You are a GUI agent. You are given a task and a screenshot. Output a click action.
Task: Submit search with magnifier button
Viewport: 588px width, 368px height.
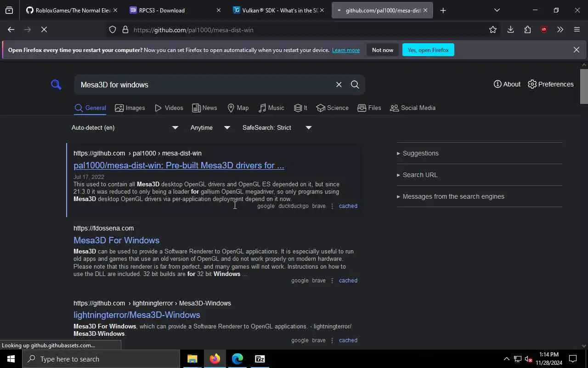click(x=355, y=85)
